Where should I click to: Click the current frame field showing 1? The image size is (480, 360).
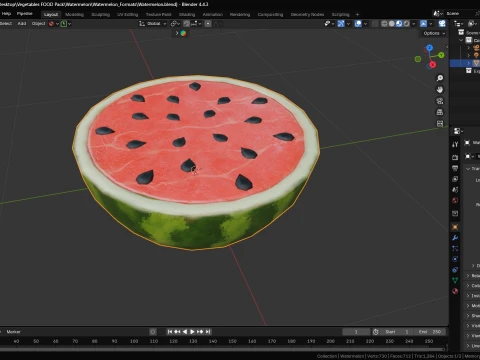[356, 332]
